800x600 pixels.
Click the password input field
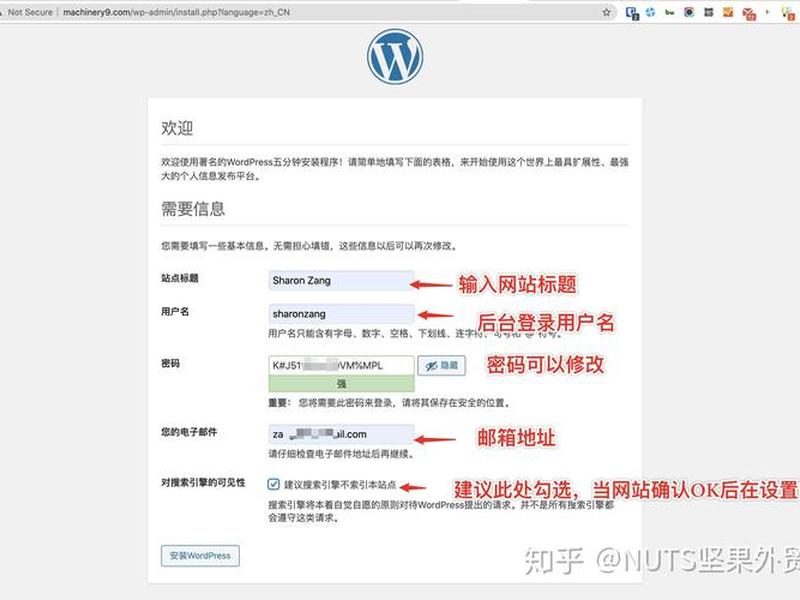coord(341,365)
